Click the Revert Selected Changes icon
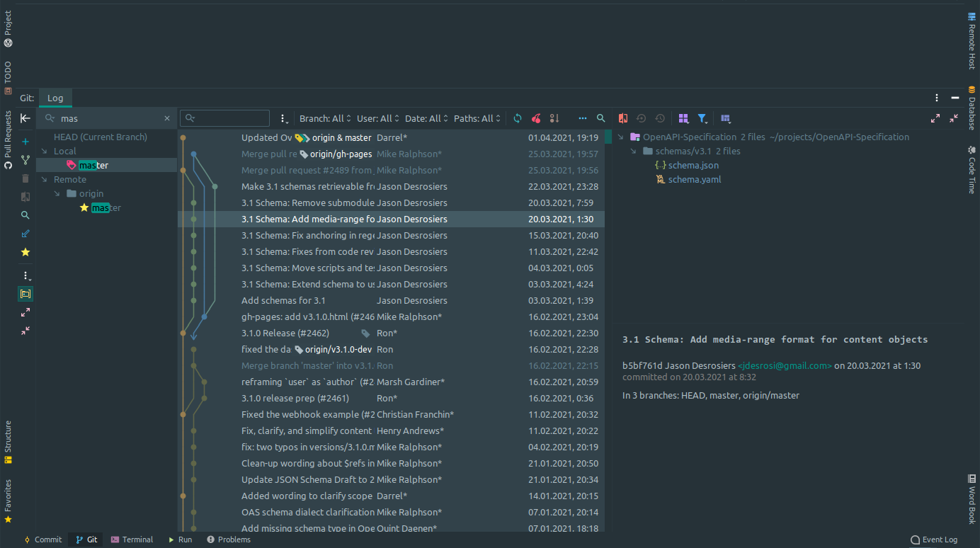The height and width of the screenshot is (548, 980). coord(642,118)
